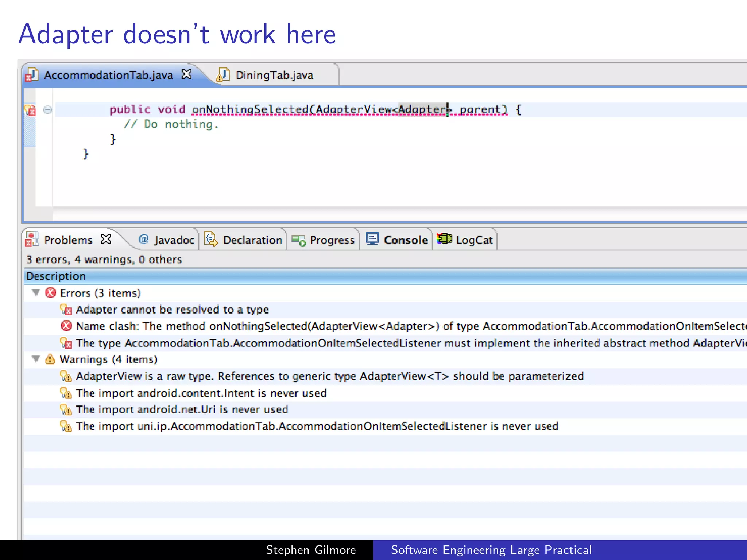Viewport: 747px width, 560px height.
Task: Click the warning icon beside android.content.Intent import
Action: (x=66, y=393)
